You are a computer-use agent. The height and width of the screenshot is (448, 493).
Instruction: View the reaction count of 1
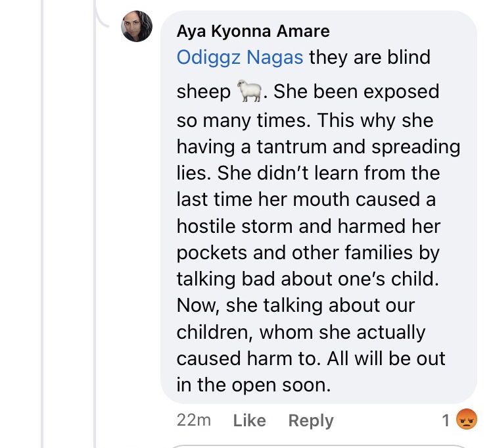click(x=446, y=420)
